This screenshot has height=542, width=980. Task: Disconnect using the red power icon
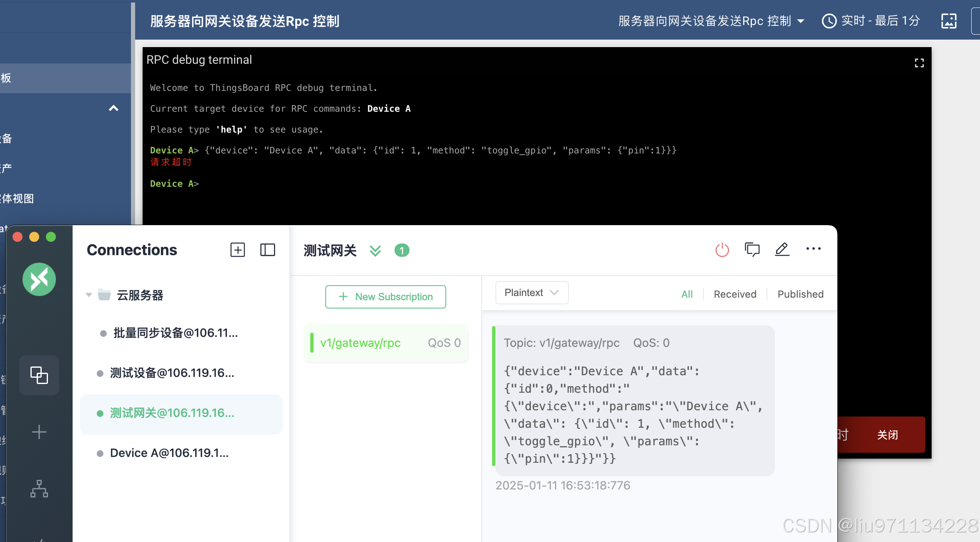722,250
